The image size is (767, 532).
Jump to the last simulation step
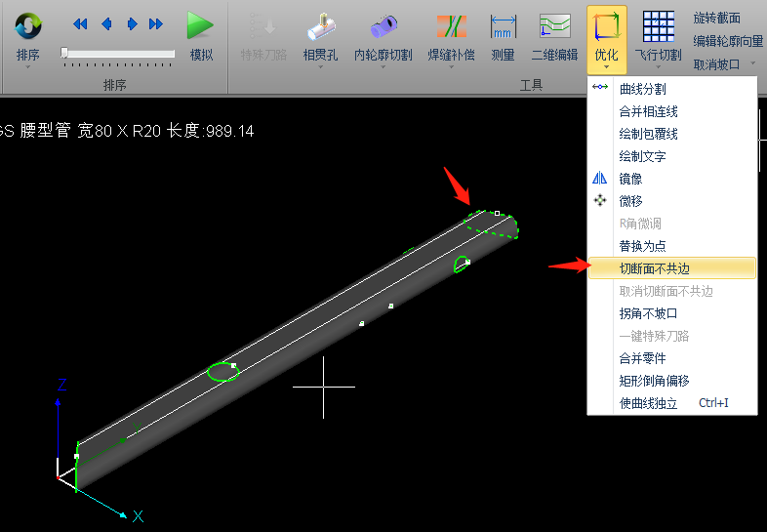156,24
